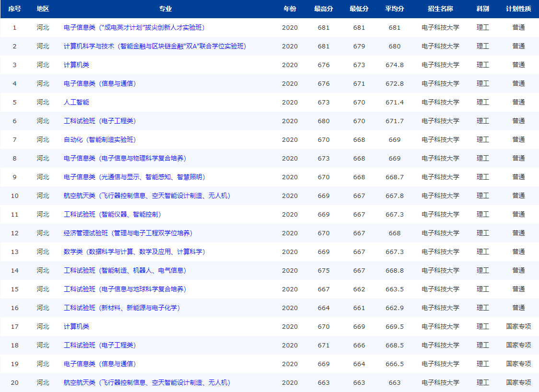This screenshot has width=539, height=392.
Task: Open 计算机类 link in row 3
Action: (x=76, y=65)
